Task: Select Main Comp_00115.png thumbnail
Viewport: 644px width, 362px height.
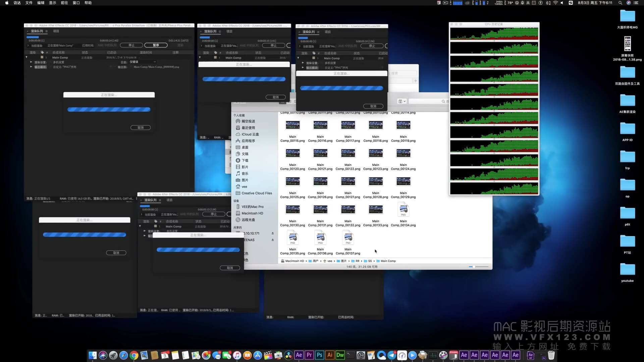Action: click(292, 125)
